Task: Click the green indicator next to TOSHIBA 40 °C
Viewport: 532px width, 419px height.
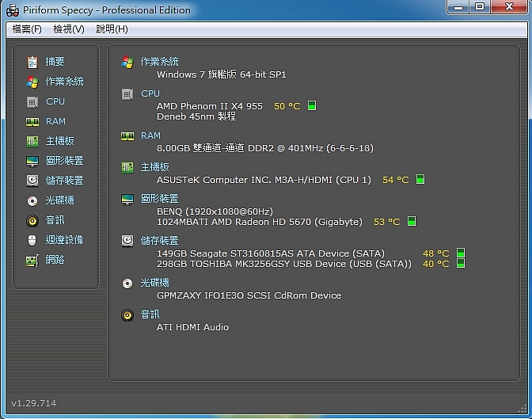Action: (x=461, y=263)
